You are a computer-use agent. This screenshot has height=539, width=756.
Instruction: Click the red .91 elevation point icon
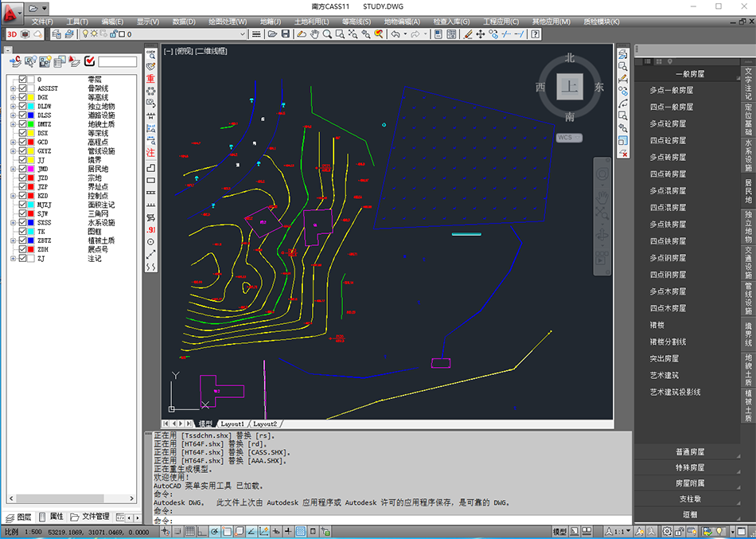151,229
